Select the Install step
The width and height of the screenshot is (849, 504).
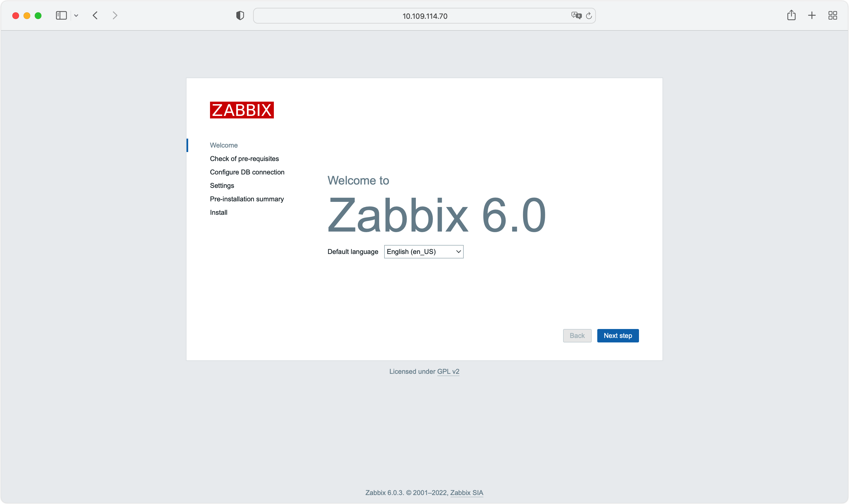click(219, 213)
